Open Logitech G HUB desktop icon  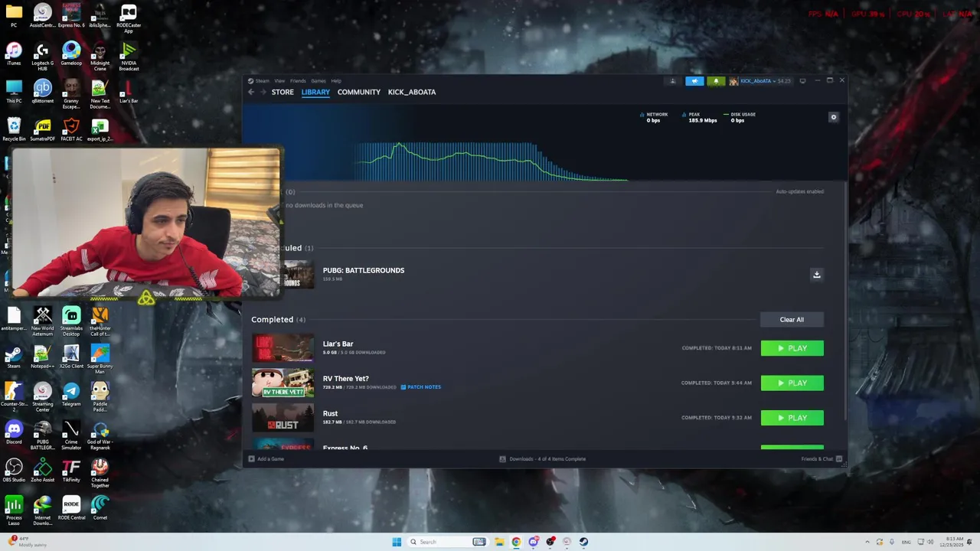pyautogui.click(x=42, y=57)
